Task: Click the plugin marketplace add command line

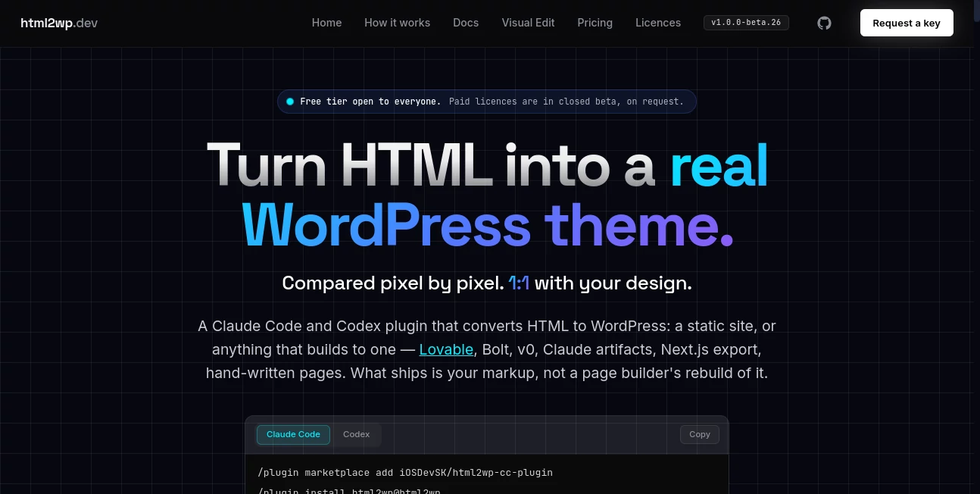Action: [x=405, y=472]
